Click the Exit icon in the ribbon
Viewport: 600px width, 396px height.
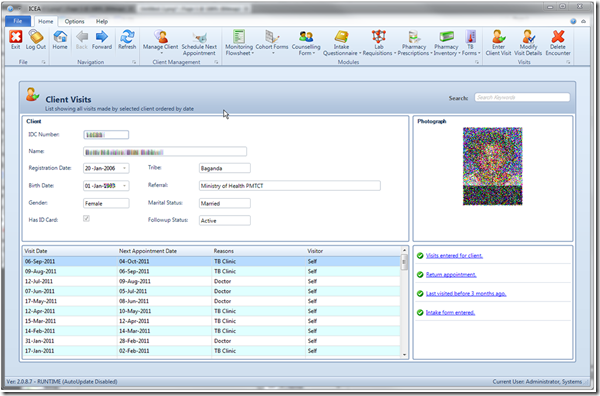[16, 37]
